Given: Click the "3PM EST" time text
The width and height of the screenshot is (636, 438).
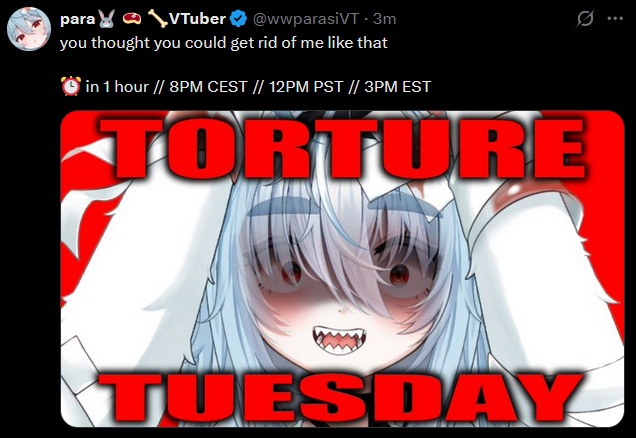Looking at the screenshot, I should 397,87.
